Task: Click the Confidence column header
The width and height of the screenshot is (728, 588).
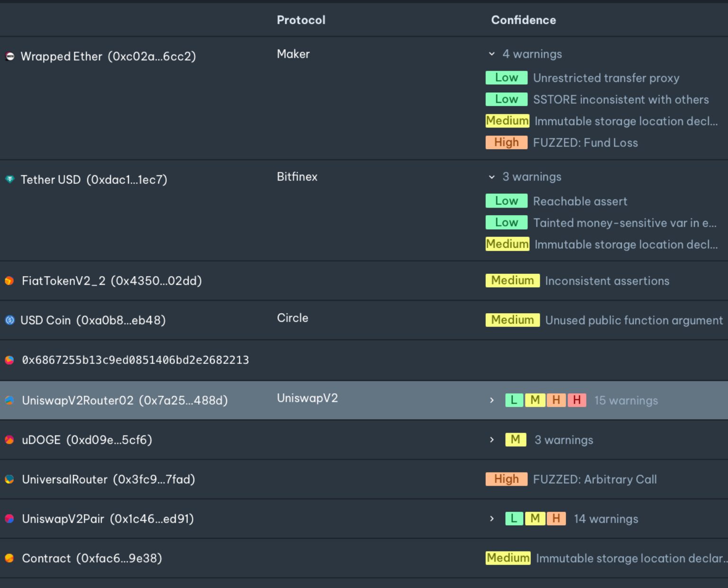Action: coord(523,20)
